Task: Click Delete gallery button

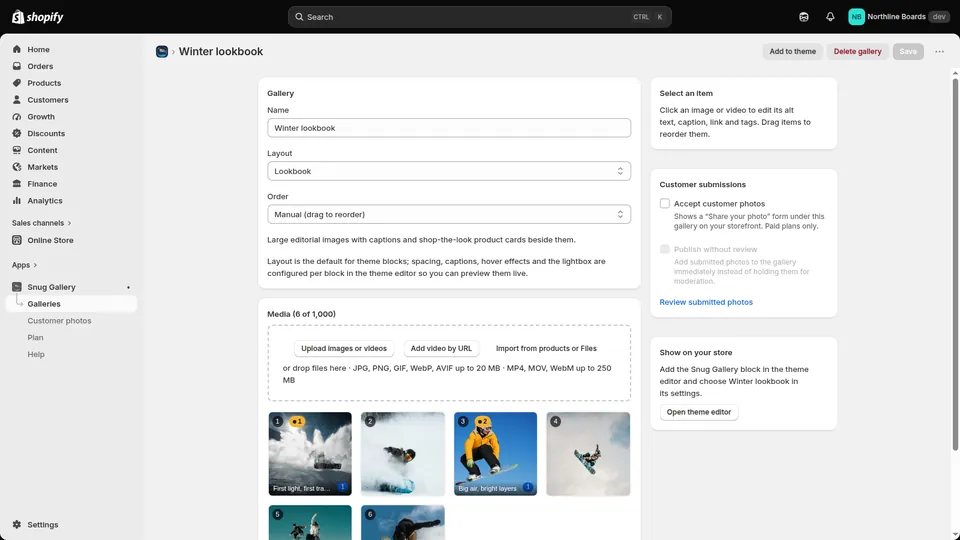Action: [x=857, y=51]
